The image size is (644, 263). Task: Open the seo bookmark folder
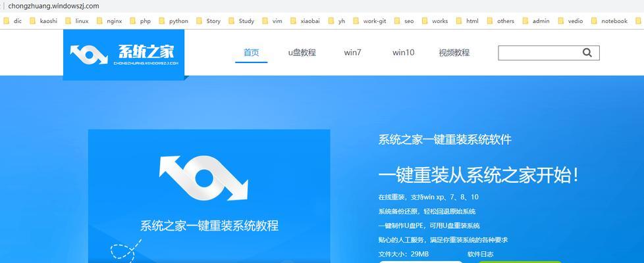click(404, 21)
